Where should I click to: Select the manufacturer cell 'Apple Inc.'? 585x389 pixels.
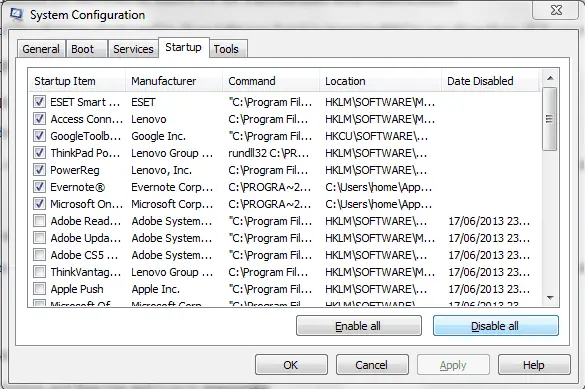click(155, 289)
